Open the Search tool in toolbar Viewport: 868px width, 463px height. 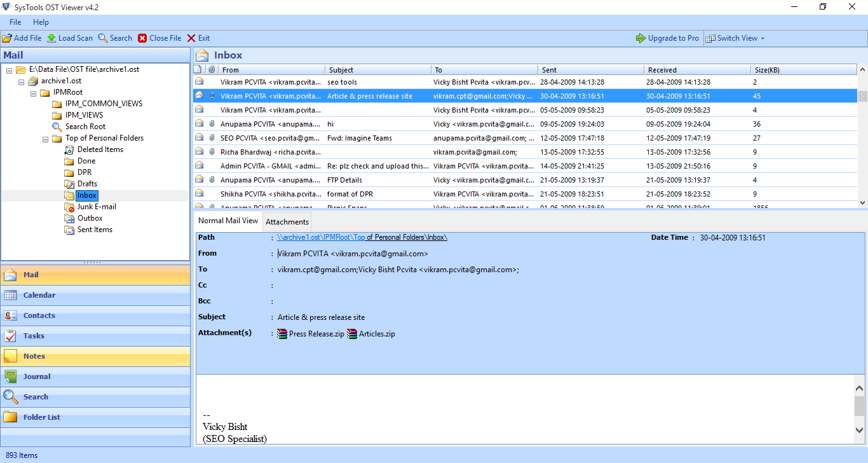point(115,38)
